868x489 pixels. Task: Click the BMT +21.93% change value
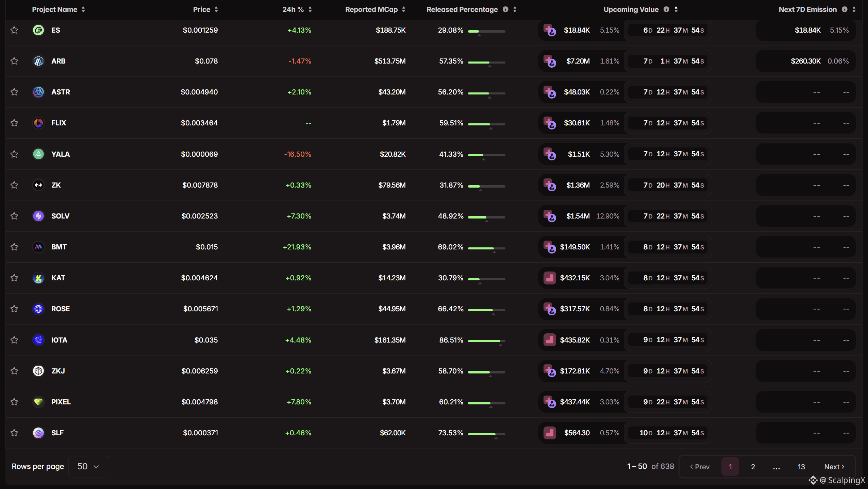tap(297, 247)
